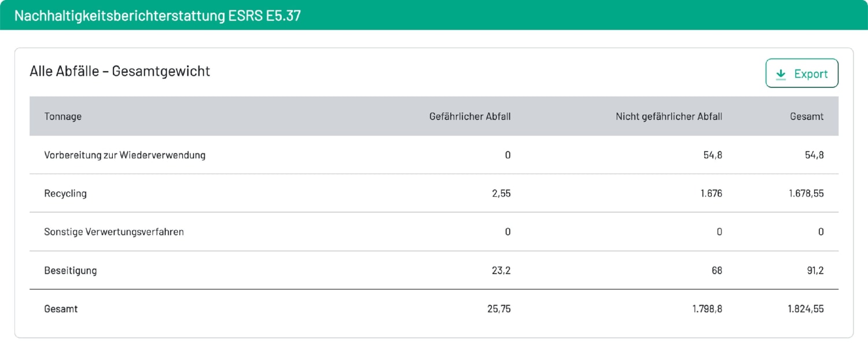The image size is (868, 355).
Task: Click the Gefährlicher Abfall column header
Action: click(x=470, y=116)
